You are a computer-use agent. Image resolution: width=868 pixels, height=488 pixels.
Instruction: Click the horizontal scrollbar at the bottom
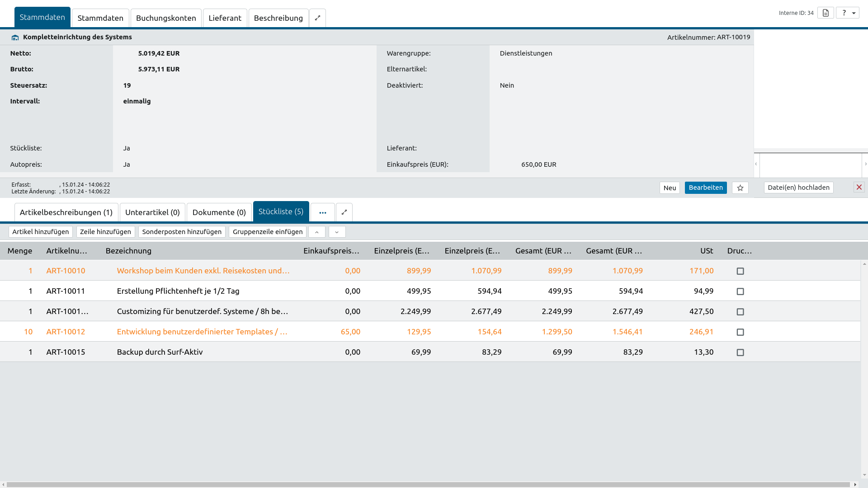(x=428, y=484)
